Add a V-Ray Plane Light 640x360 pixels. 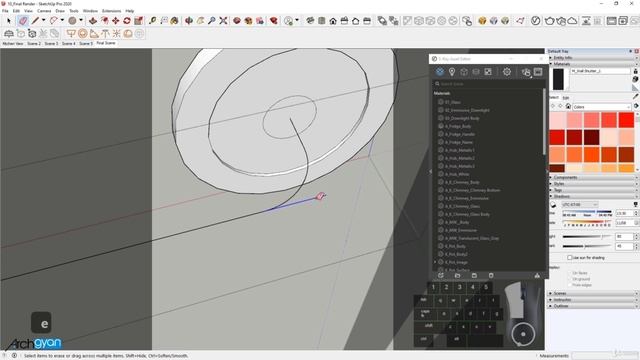point(71,33)
